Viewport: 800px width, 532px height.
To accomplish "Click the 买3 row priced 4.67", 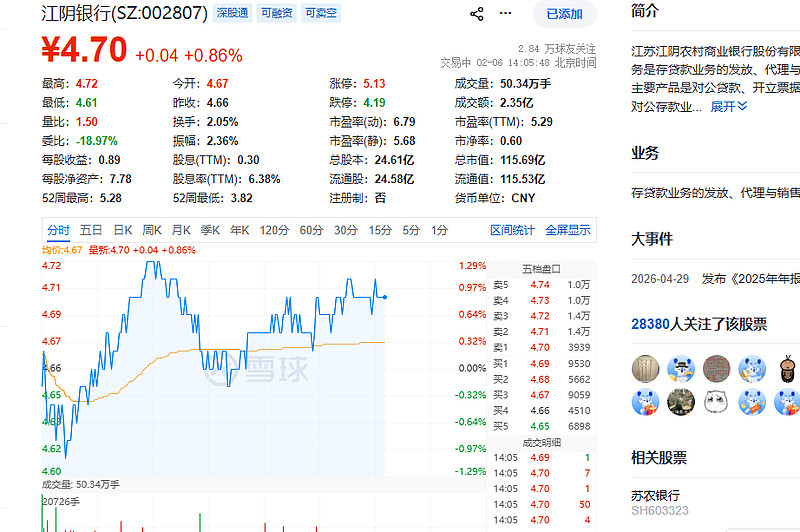I will (x=541, y=395).
